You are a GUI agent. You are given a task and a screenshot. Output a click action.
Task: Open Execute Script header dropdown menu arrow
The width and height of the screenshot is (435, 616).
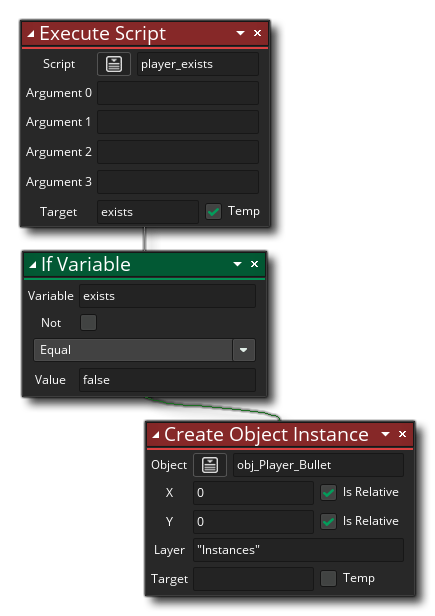click(240, 33)
